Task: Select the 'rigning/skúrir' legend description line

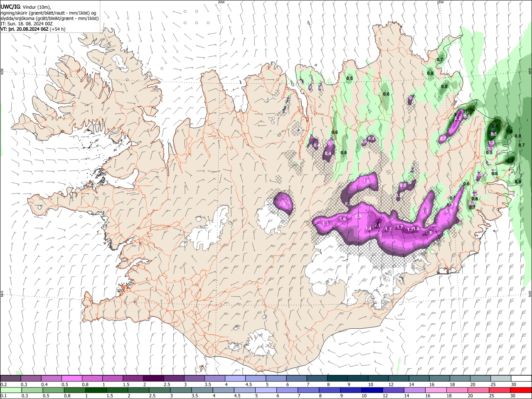Action: pos(49,13)
